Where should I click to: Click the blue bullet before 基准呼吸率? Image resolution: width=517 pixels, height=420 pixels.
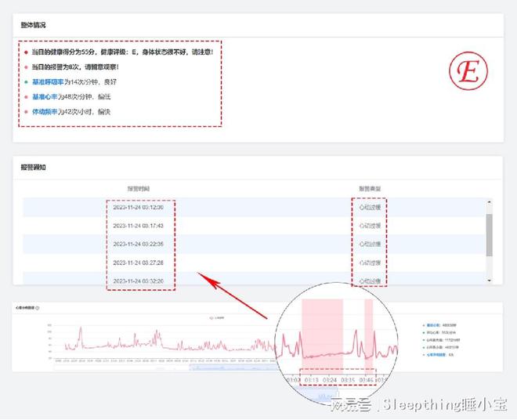point(26,82)
